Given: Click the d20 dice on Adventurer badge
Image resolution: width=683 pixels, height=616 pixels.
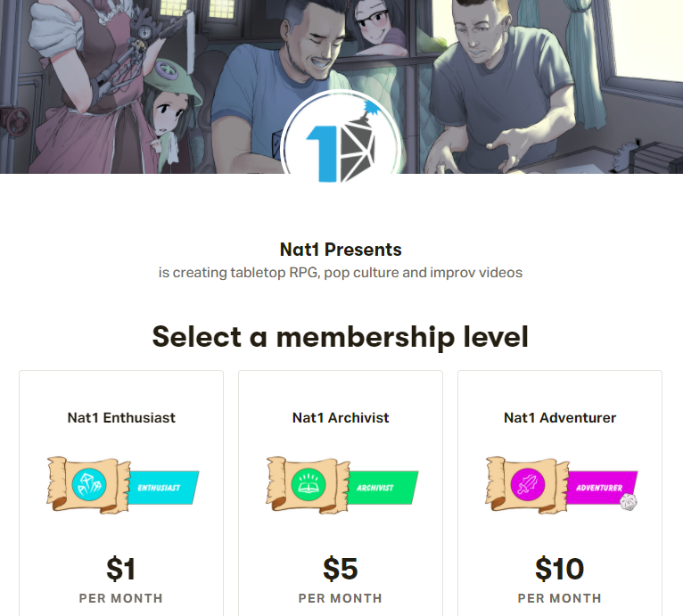Looking at the screenshot, I should pyautogui.click(x=630, y=503).
